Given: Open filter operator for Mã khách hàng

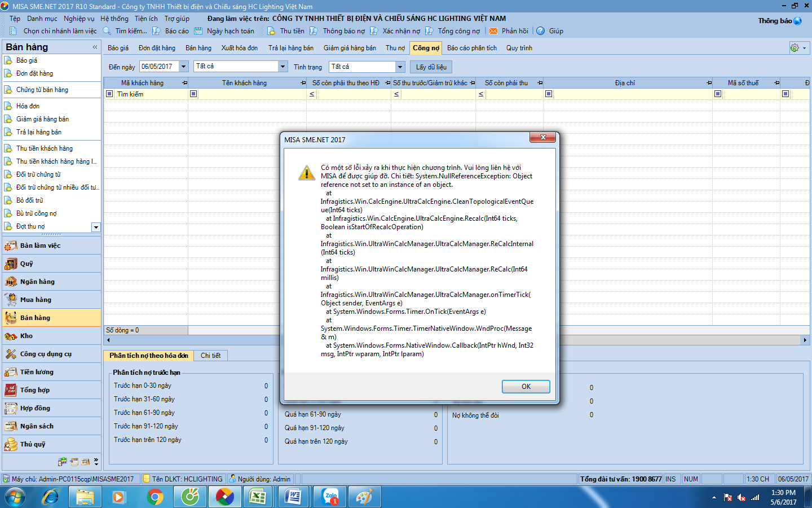Looking at the screenshot, I should point(109,94).
